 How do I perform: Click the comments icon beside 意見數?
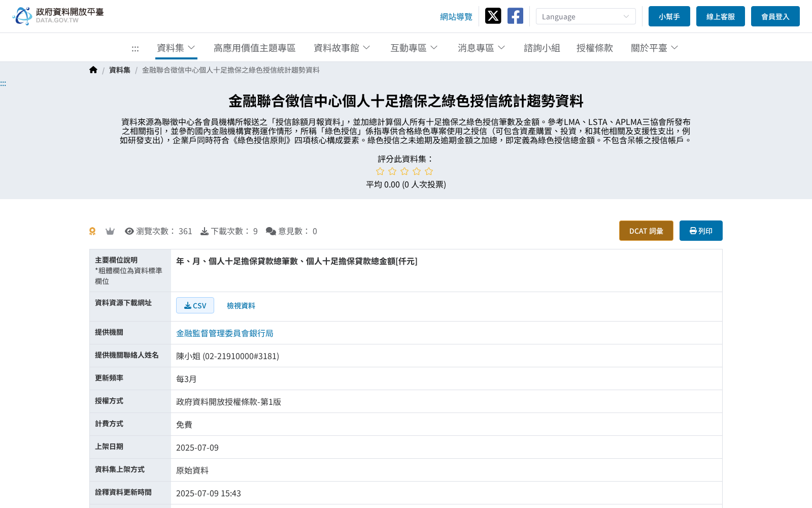[271, 231]
